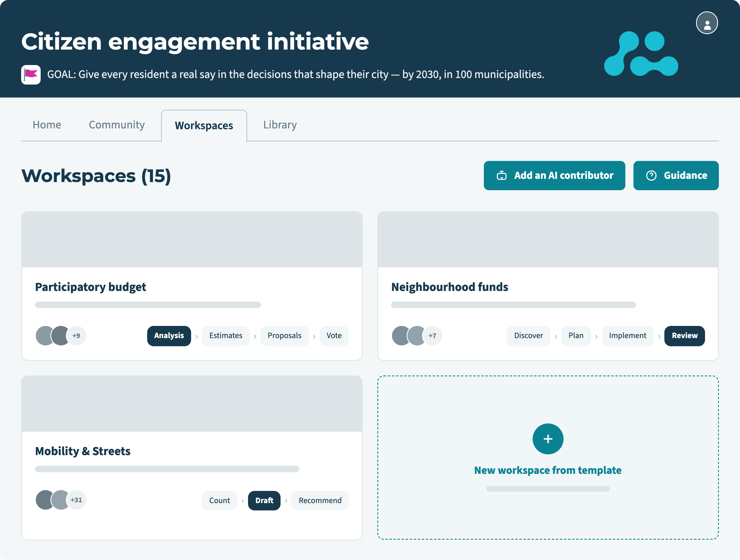Click first avatar on Mobility & Streets card
Viewport: 740px width, 560px height.
coord(44,500)
